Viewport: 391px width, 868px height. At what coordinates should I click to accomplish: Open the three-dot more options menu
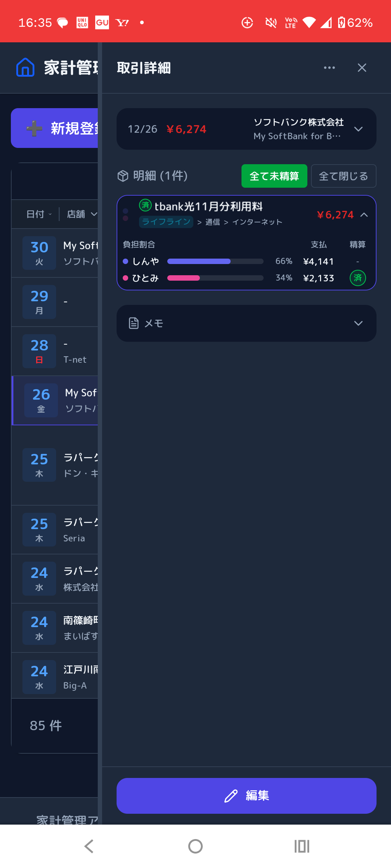pyautogui.click(x=329, y=68)
